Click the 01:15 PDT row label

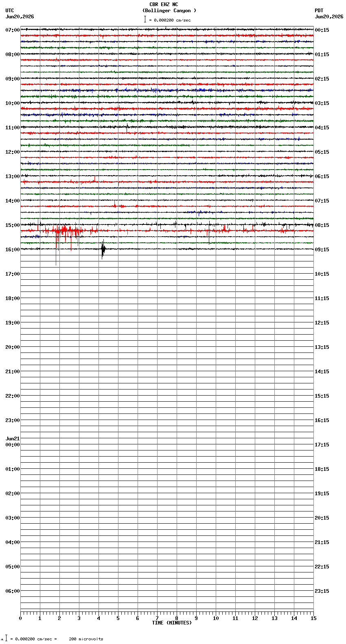coord(322,54)
